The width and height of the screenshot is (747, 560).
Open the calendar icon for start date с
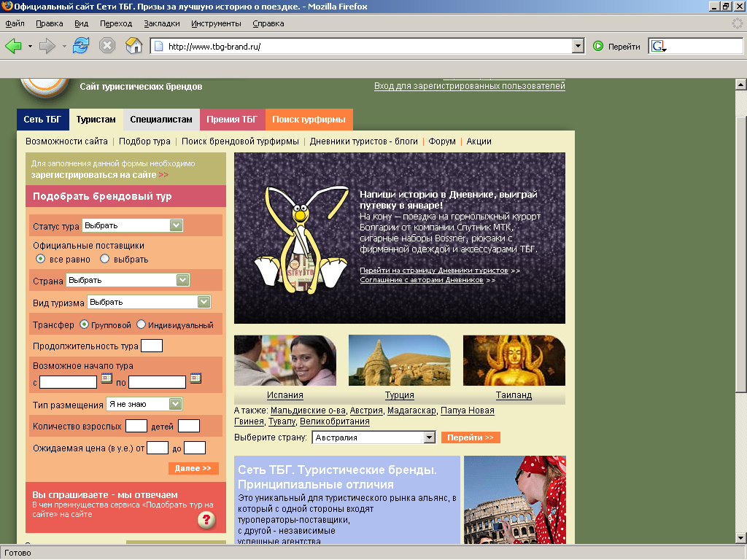point(107,378)
